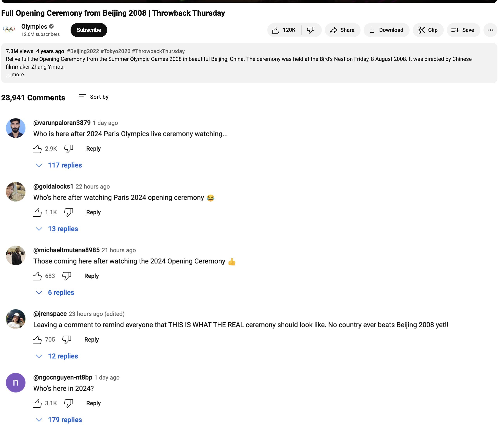Open the #Tokyo2020 hashtag
Viewport: 504px width, 427px height.
point(116,51)
